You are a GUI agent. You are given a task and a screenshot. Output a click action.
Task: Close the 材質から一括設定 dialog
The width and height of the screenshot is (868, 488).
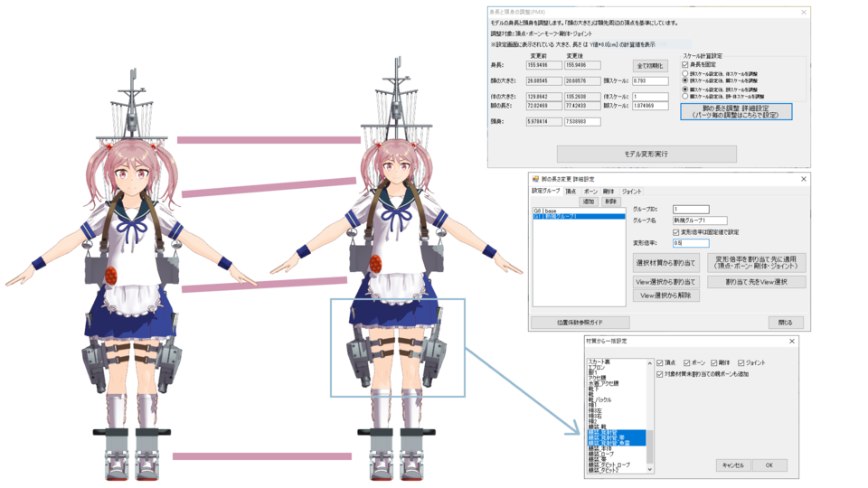[792, 341]
